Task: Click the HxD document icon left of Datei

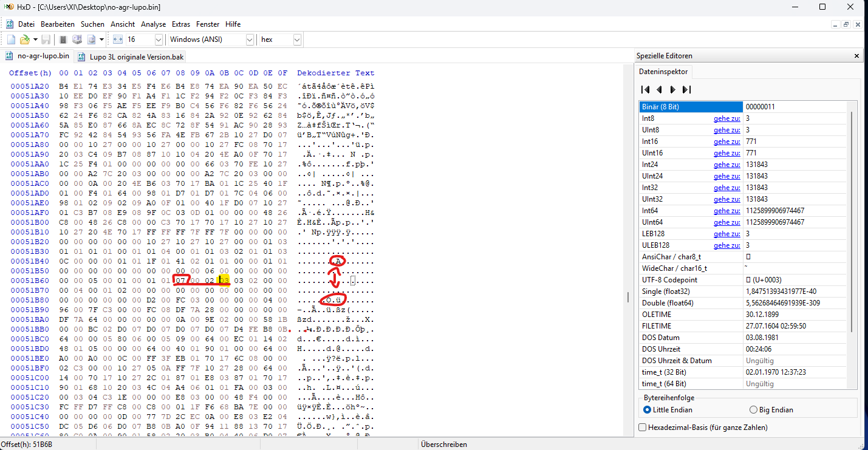Action: tap(10, 24)
